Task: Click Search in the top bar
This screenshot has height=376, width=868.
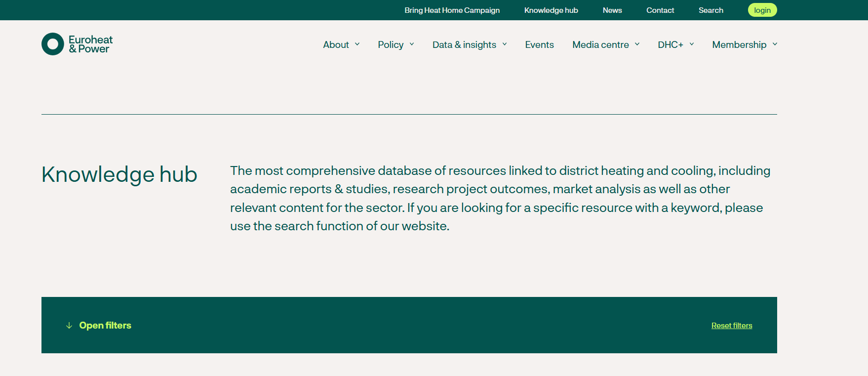Action: [710, 10]
